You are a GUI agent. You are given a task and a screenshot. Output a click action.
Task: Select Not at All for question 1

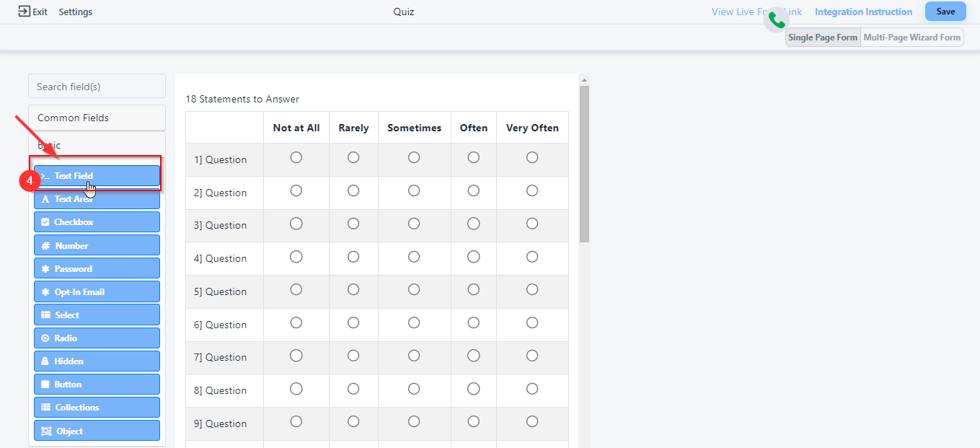pos(296,158)
